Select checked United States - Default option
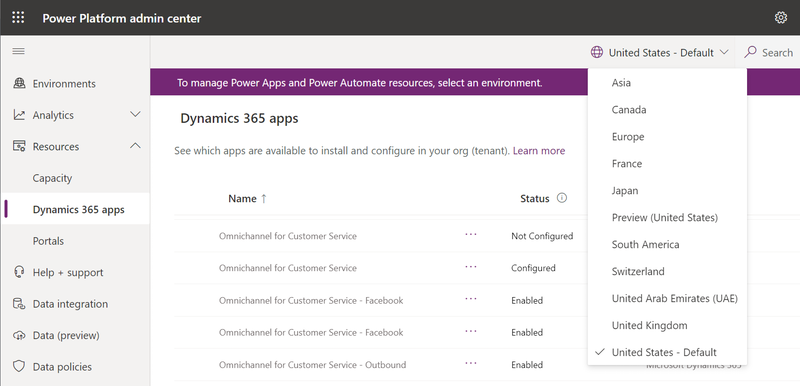The image size is (800, 386). pyautogui.click(x=667, y=352)
